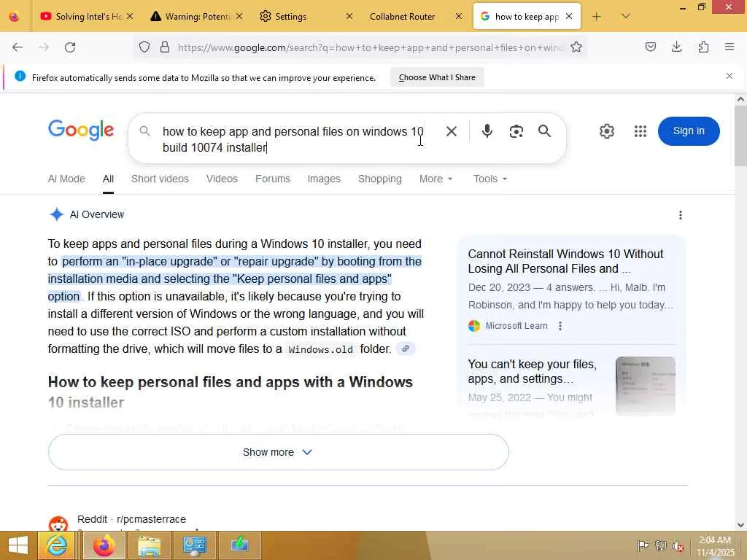The width and height of the screenshot is (747, 560).
Task: List all tabs dropdown arrow
Action: [x=625, y=17]
